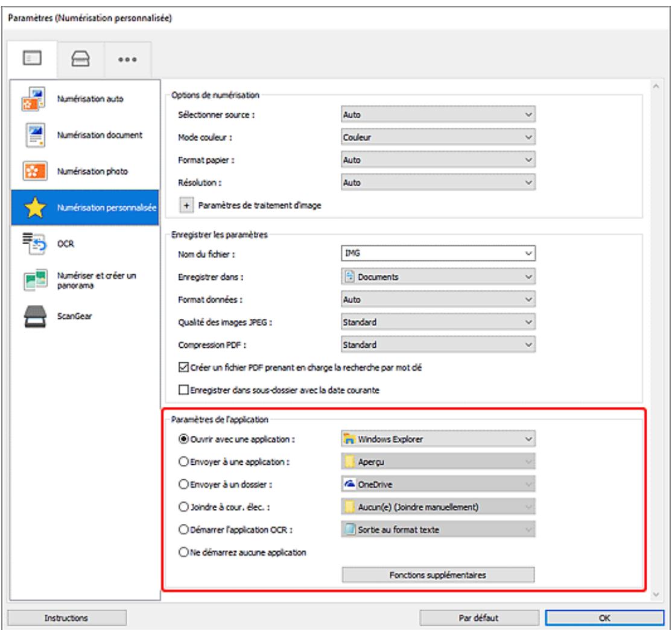Open the Windows Explorer application dropdown
The width and height of the screenshot is (672, 630).
tap(438, 439)
